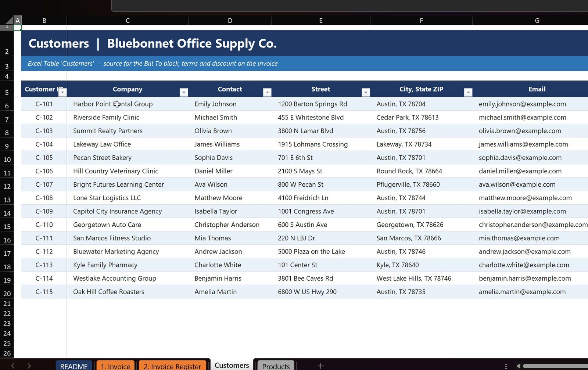
Task: Switch to the 1. Invoice sheet tab
Action: 115,366
